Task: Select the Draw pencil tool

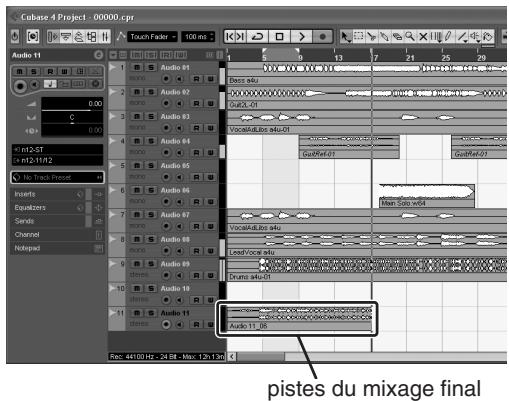Action: pyautogui.click(x=448, y=36)
